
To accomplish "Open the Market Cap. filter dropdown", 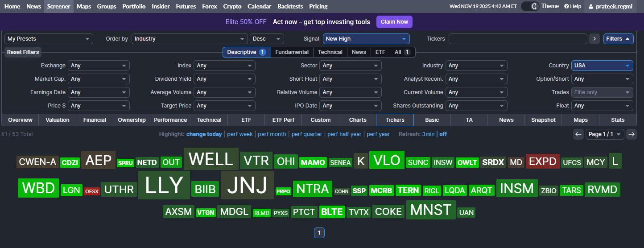I will point(99,79).
